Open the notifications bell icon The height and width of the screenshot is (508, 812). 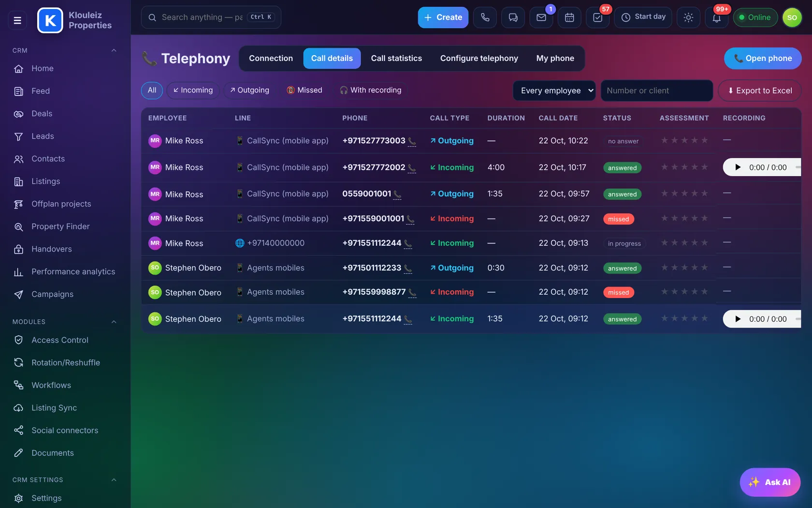(716, 17)
